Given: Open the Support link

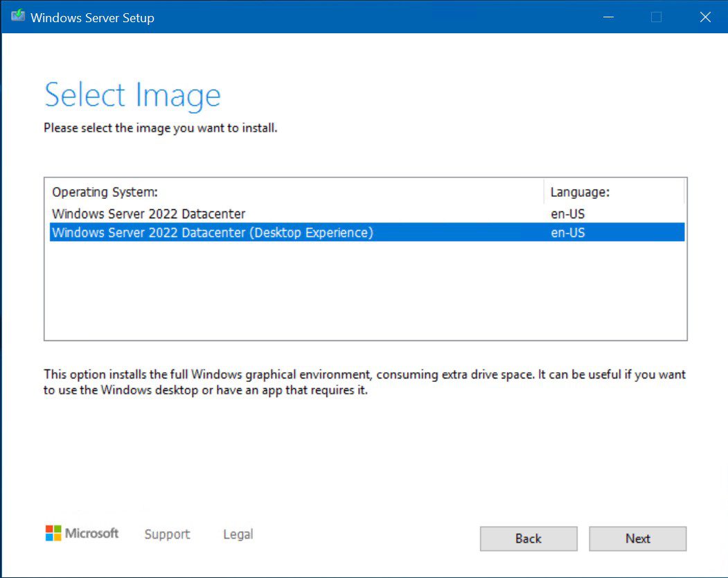Looking at the screenshot, I should point(167,534).
